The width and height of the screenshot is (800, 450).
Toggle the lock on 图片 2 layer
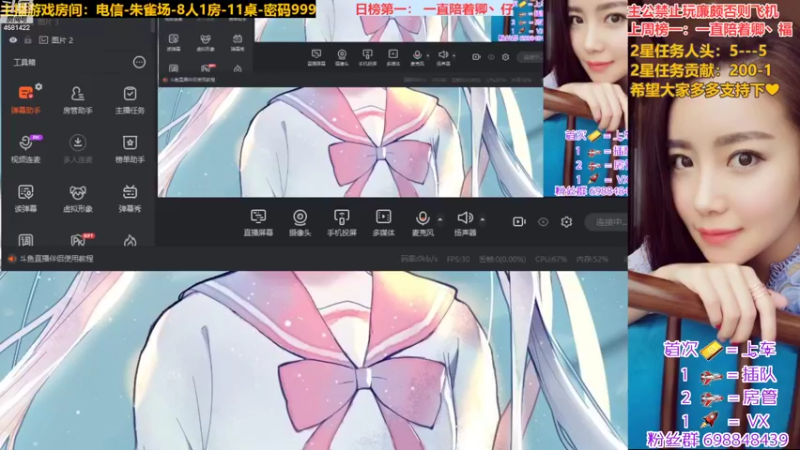28,40
